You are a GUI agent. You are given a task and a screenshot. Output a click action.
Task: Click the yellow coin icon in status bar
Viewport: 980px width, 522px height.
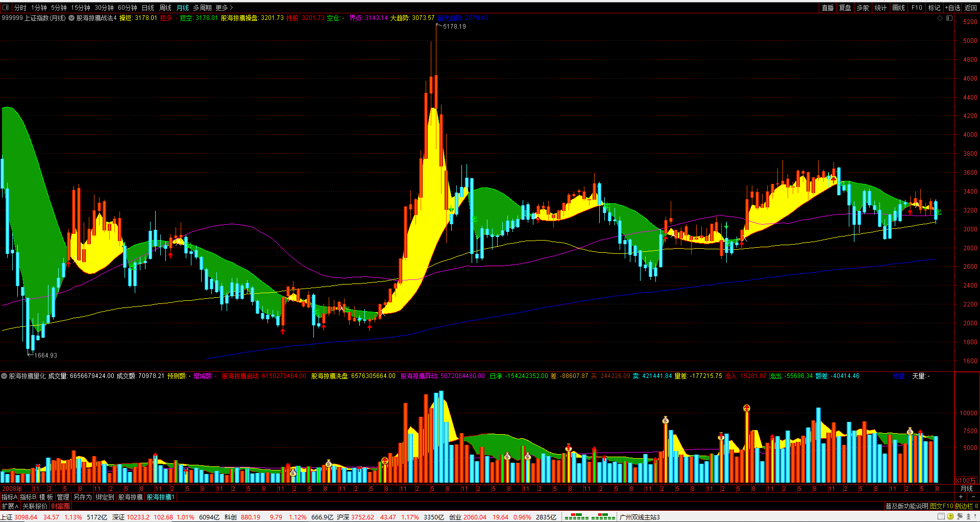coord(950,516)
